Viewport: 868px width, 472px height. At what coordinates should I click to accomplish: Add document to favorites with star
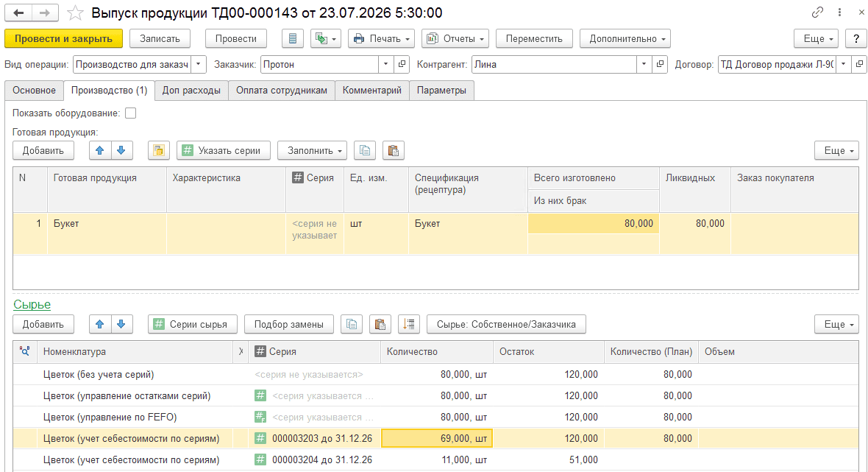(75, 13)
